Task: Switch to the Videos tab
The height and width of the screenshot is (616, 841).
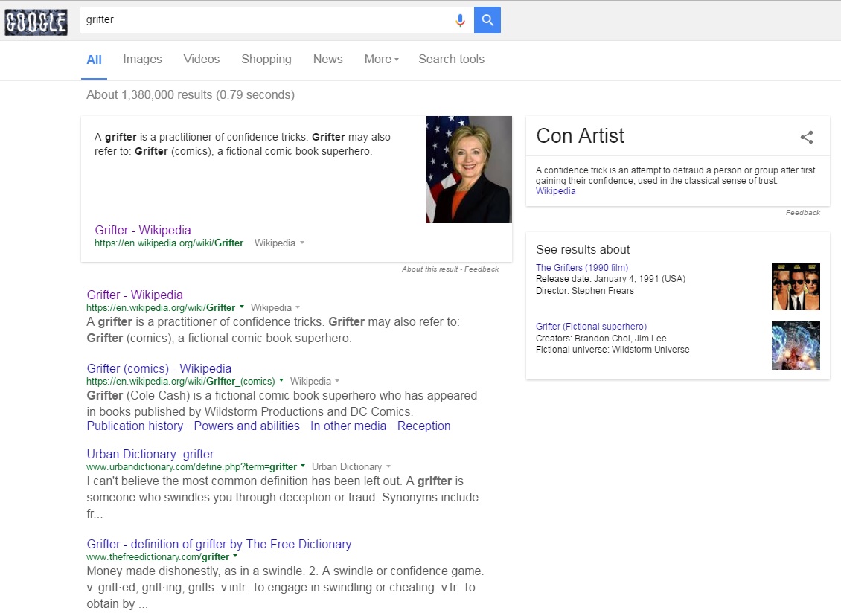Action: (202, 59)
